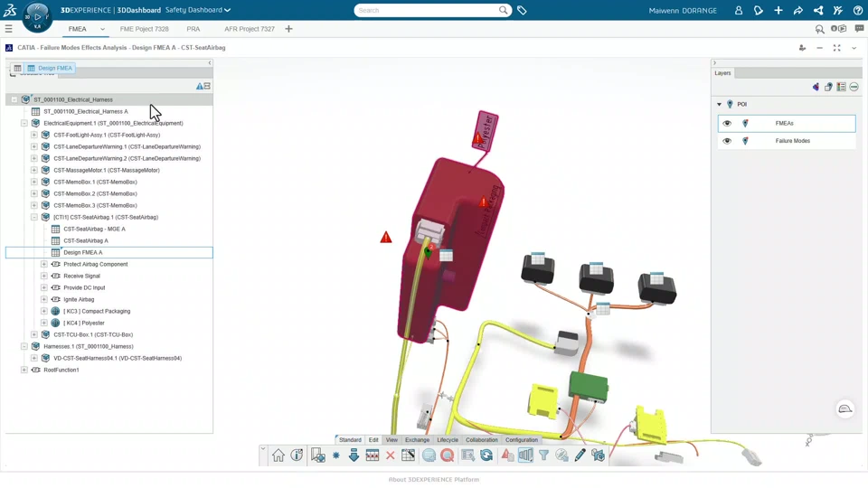Open the Lifecycle toolbar tab
This screenshot has height=488, width=868.
[448, 440]
